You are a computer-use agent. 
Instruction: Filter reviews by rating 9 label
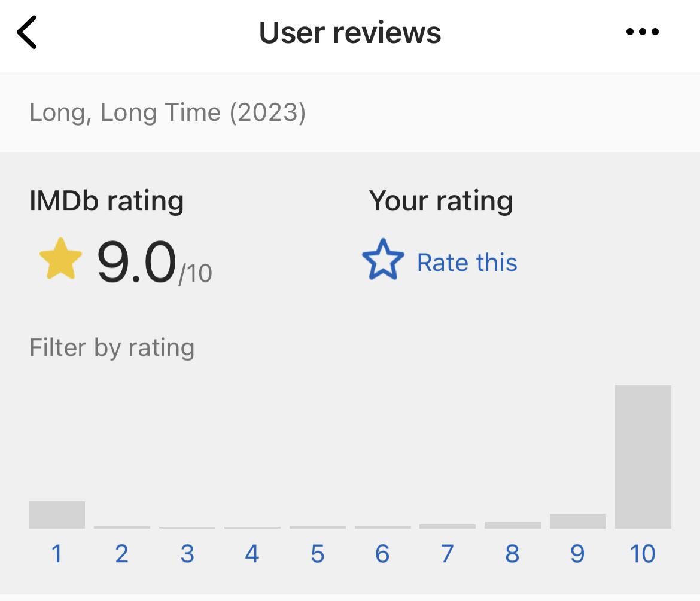[x=577, y=554]
